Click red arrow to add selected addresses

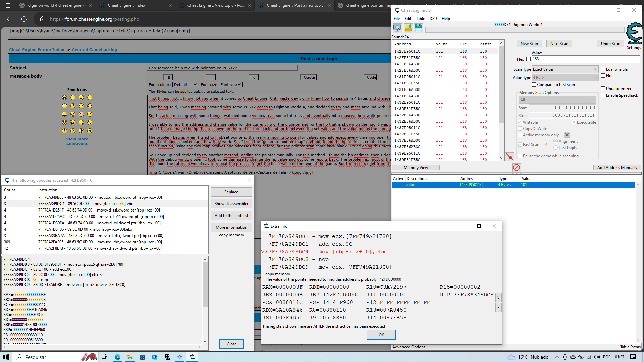pos(509,156)
